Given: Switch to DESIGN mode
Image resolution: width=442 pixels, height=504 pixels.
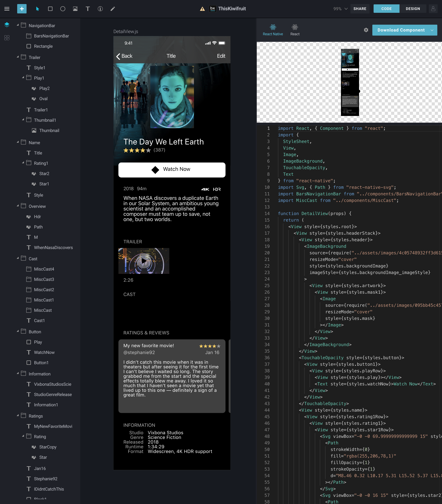Looking at the screenshot, I should point(413,9).
